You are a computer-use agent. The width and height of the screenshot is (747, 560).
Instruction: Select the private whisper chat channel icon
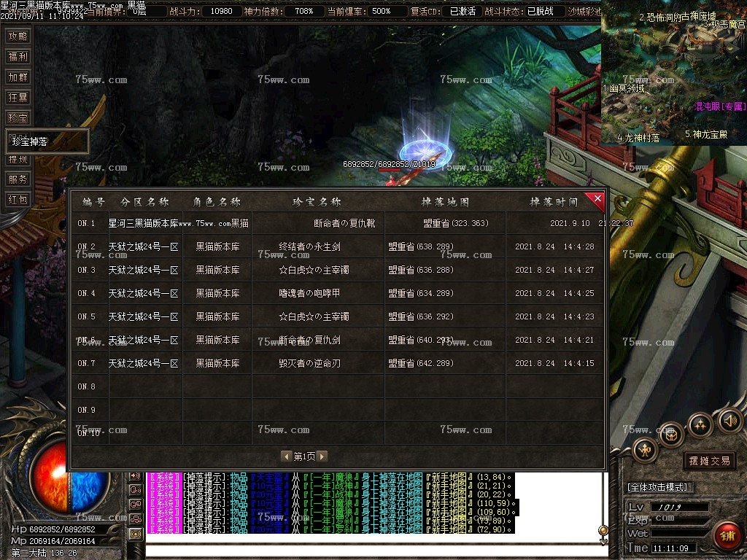tap(135, 490)
